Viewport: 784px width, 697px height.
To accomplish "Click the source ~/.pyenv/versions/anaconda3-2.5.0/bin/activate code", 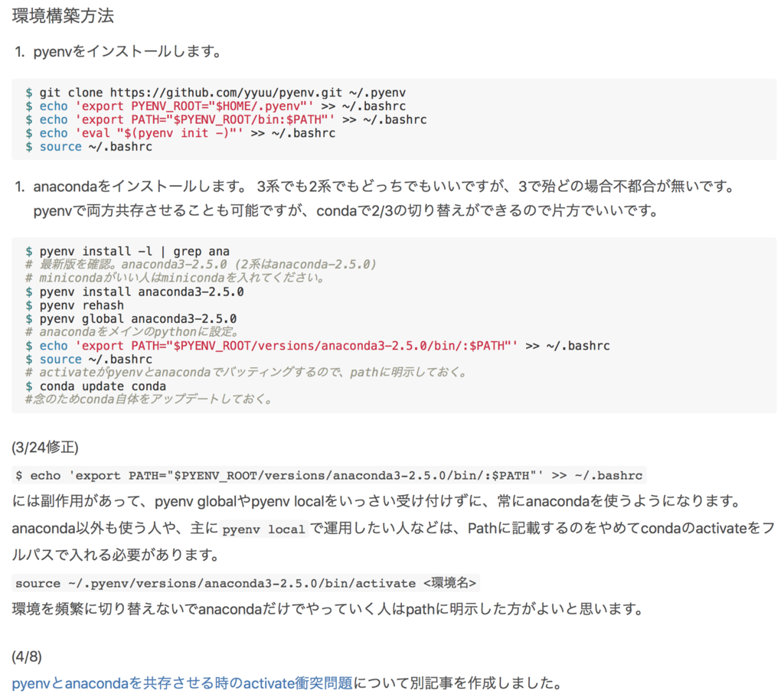I will click(246, 583).
